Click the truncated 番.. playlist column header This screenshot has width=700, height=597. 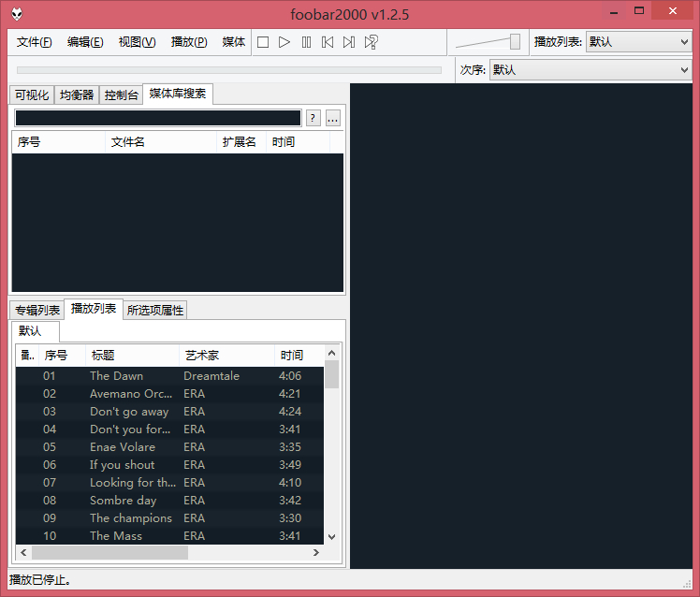(27, 356)
